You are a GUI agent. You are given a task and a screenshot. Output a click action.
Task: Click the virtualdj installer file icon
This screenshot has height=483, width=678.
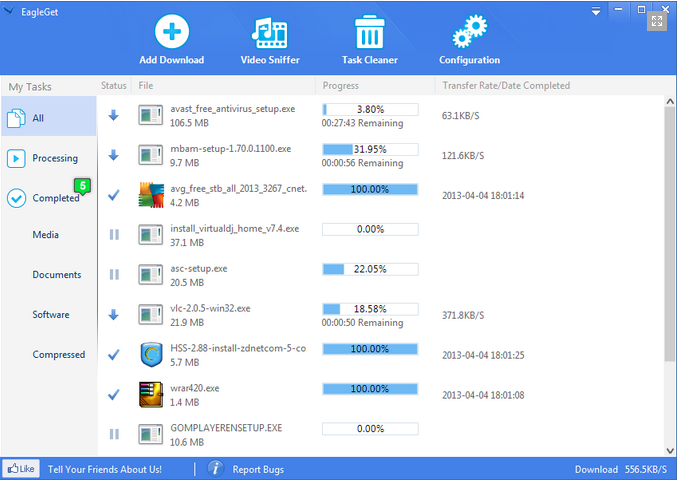(150, 235)
